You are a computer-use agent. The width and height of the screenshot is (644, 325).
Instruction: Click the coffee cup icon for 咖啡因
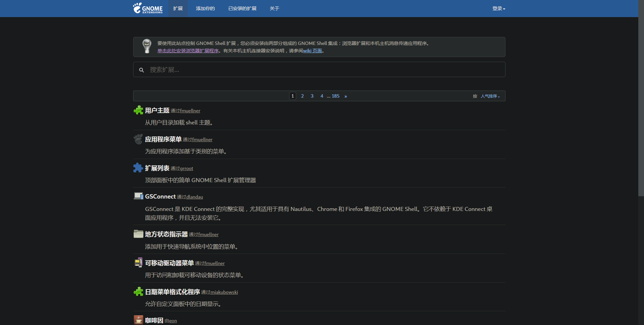click(x=138, y=320)
